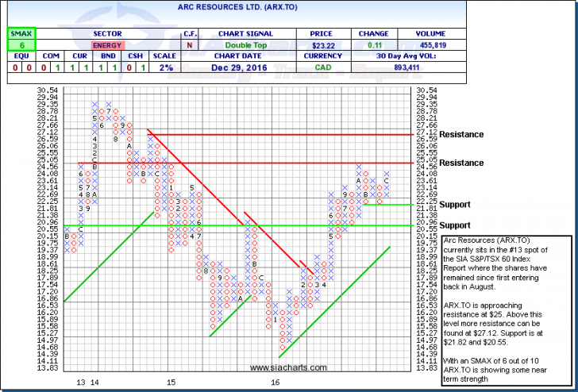Click the lower Resistance label near 25.05
Screen dimensions: 578x392
tap(460, 163)
